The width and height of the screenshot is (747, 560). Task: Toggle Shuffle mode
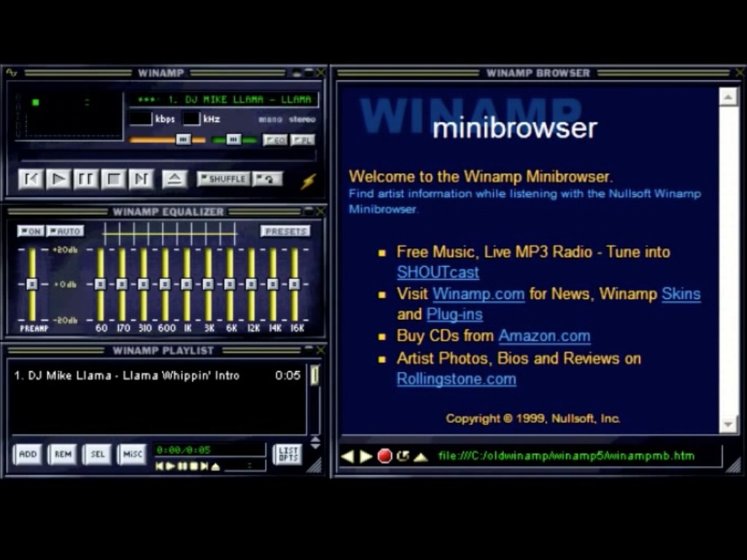pos(223,179)
